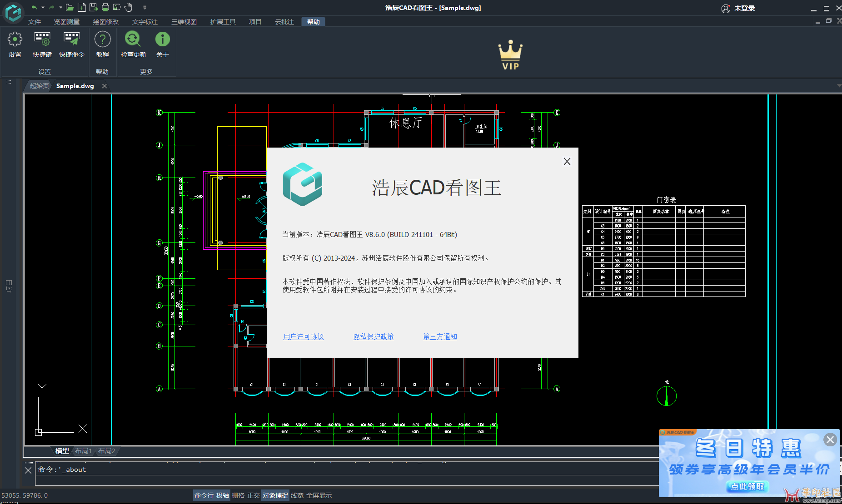842x504 pixels.
Task: Close the command line panel
Action: point(28,470)
